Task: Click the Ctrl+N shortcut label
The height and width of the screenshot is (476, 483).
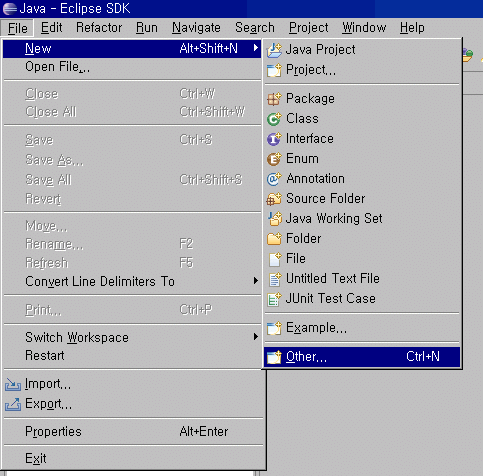Action: click(423, 357)
